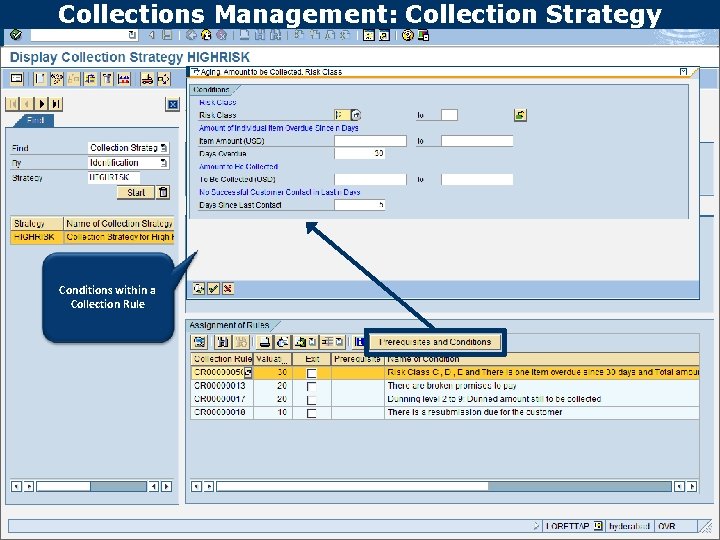Select the Conditions tab in the dialog
Screen dimensions: 720x540
(x=211, y=90)
